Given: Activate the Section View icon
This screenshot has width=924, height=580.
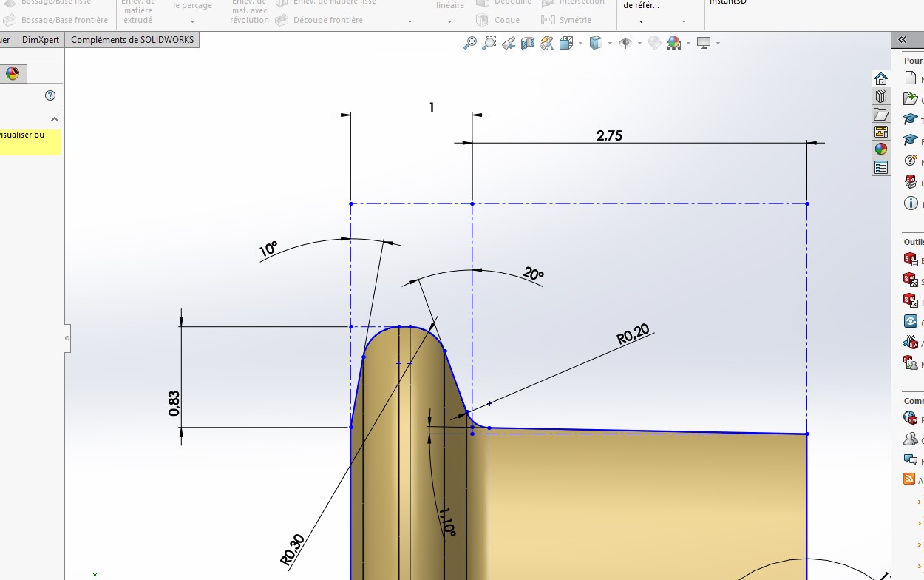Looking at the screenshot, I should (x=528, y=43).
